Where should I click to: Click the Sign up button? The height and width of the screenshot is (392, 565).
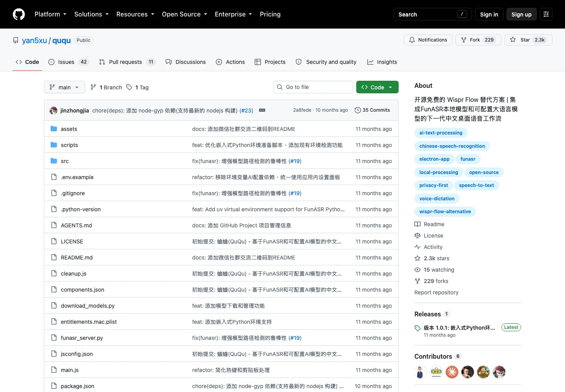click(x=521, y=14)
